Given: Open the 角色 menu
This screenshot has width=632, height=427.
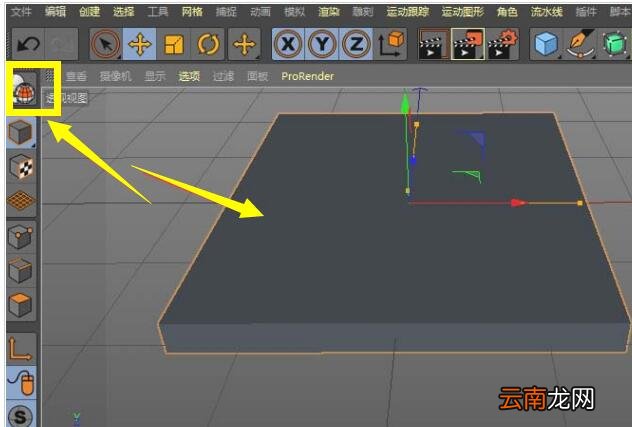Looking at the screenshot, I should (507, 12).
